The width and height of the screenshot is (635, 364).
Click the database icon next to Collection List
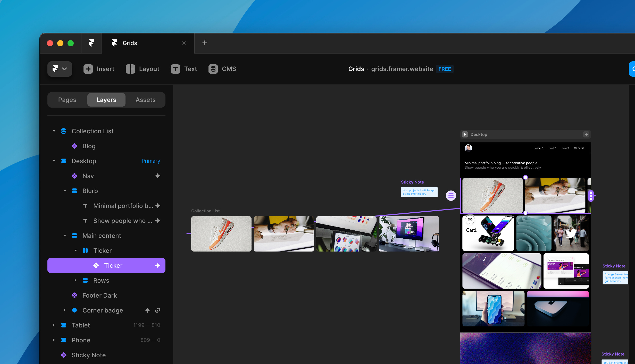click(x=63, y=131)
